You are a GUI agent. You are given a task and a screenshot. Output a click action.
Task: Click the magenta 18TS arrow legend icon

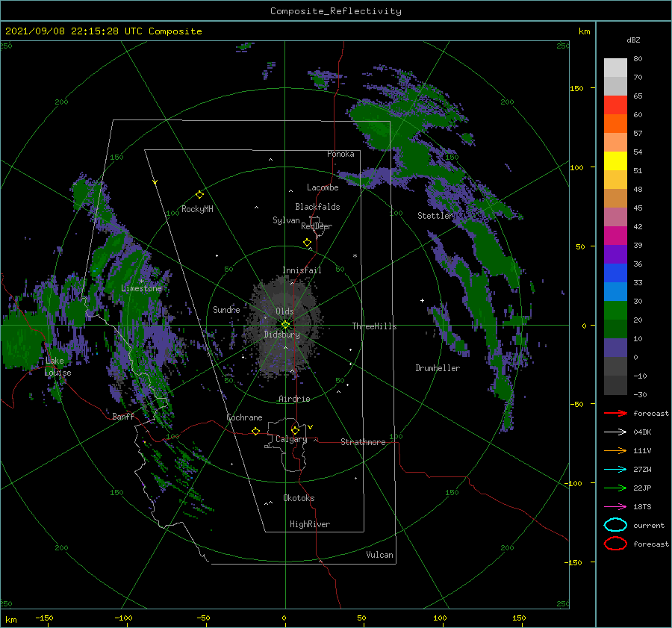[x=615, y=506]
